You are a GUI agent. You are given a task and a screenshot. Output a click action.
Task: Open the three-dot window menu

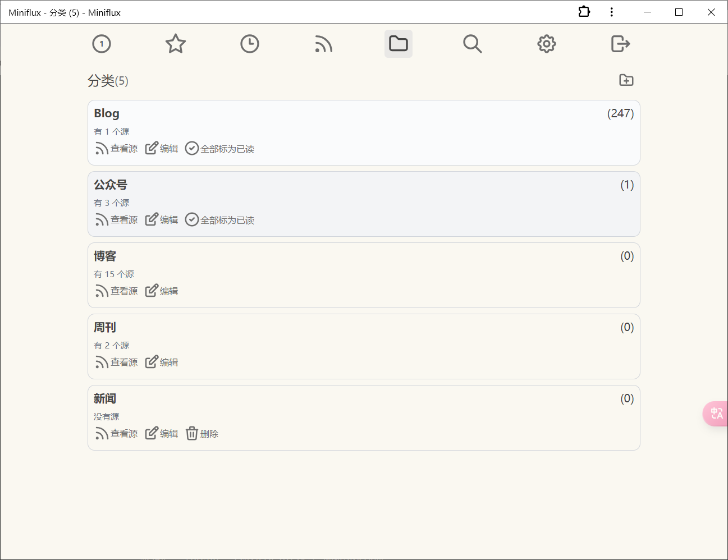pos(612,12)
